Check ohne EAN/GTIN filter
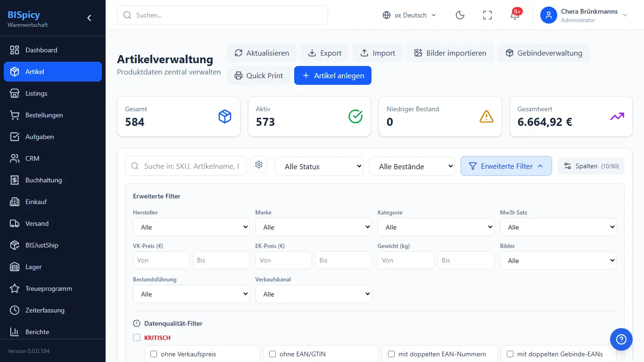The width and height of the screenshot is (644, 362). point(272,354)
